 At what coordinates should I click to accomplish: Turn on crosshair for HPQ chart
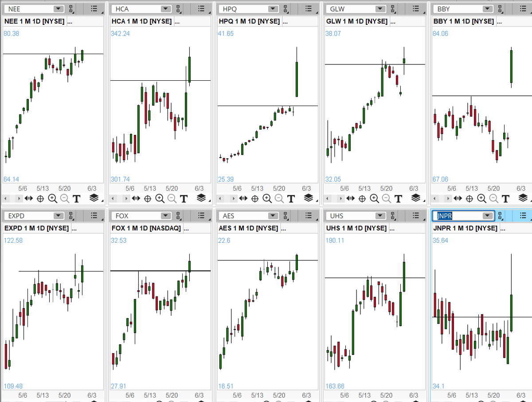[x=254, y=198]
